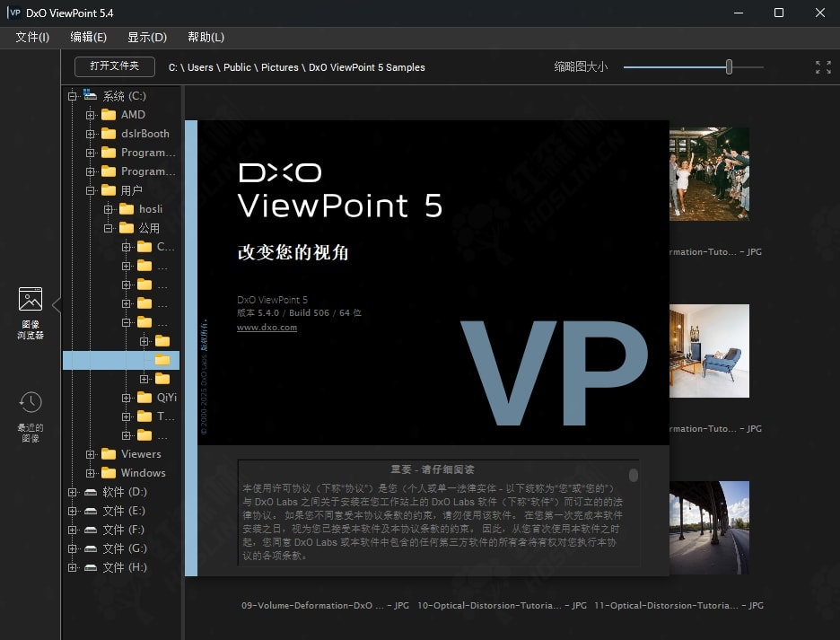This screenshot has height=640, width=840.
Task: Select 09-Volume-Deformation-DxO file label
Action: coord(325,606)
